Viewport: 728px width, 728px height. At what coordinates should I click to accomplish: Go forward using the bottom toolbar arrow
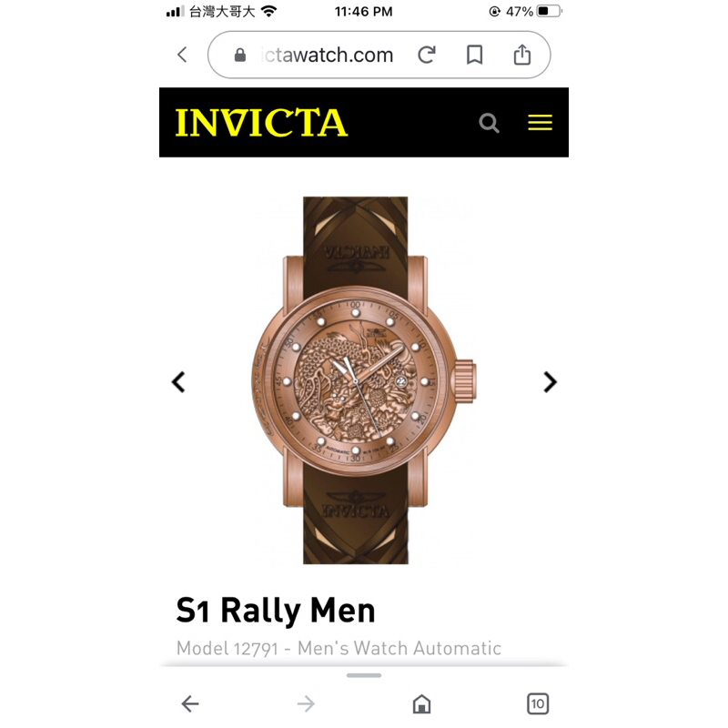coord(306,703)
